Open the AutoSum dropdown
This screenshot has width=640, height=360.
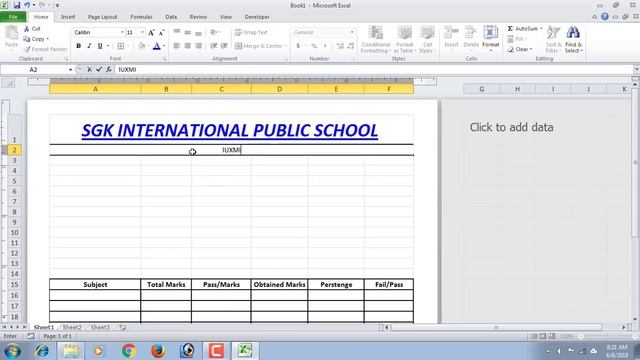[541, 29]
